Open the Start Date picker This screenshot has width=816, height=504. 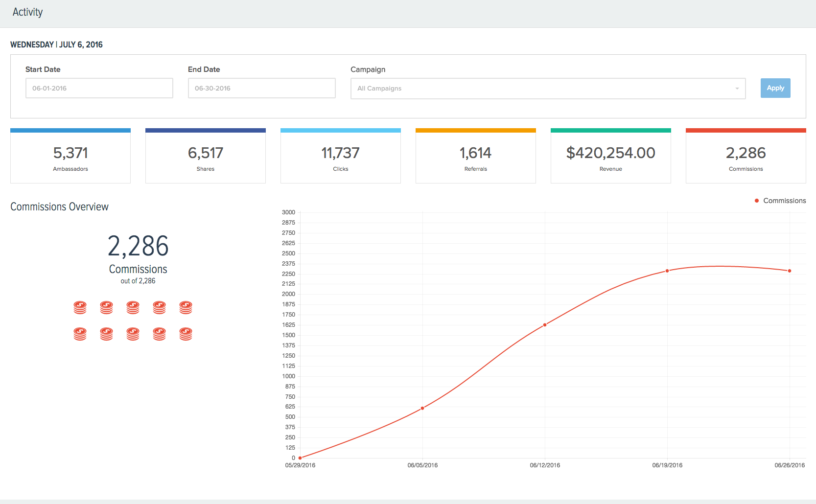click(99, 88)
